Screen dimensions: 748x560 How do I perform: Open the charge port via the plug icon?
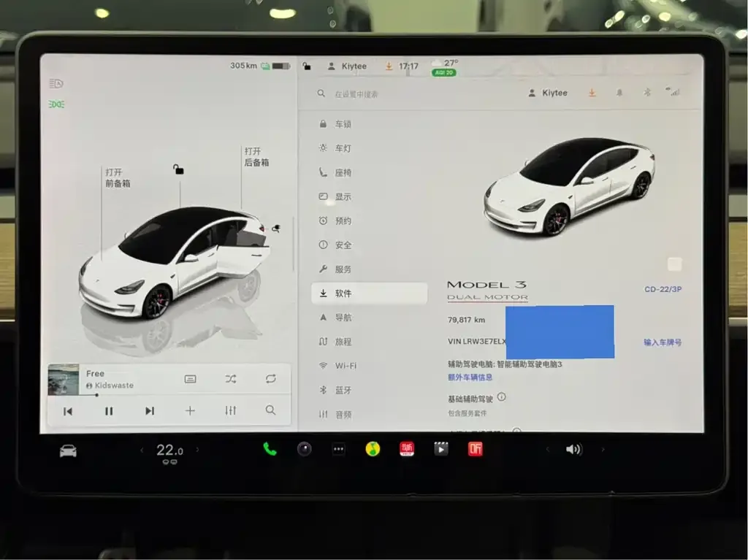275,229
